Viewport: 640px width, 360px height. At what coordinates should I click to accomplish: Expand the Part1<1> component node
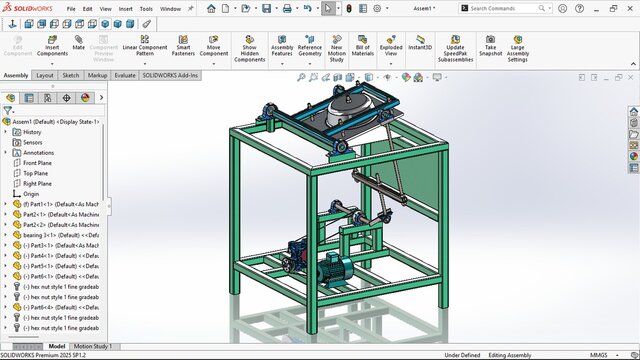[6, 204]
